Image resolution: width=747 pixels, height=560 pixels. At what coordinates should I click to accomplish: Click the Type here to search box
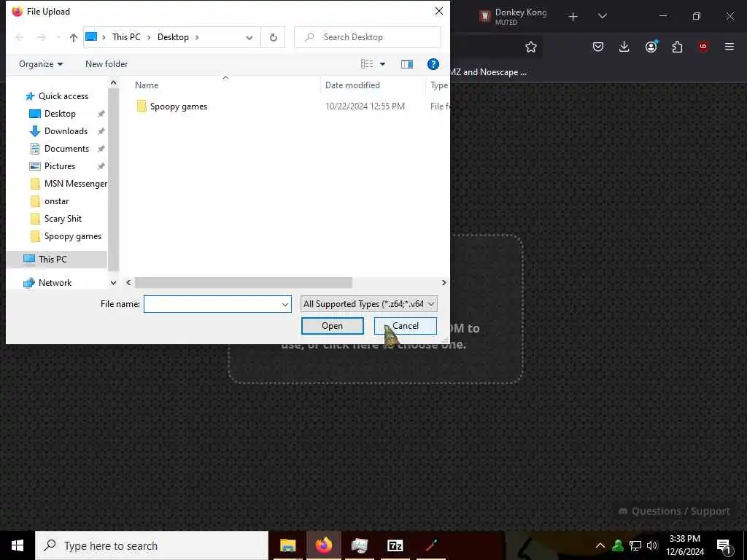point(152,545)
